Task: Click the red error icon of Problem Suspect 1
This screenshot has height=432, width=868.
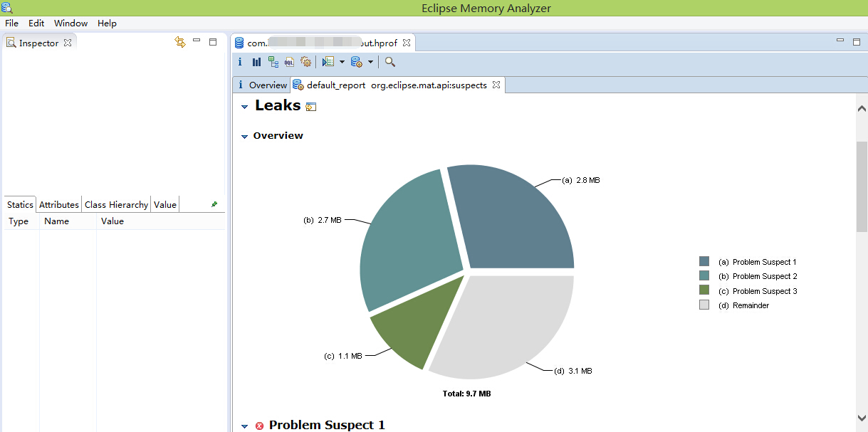Action: click(x=259, y=426)
